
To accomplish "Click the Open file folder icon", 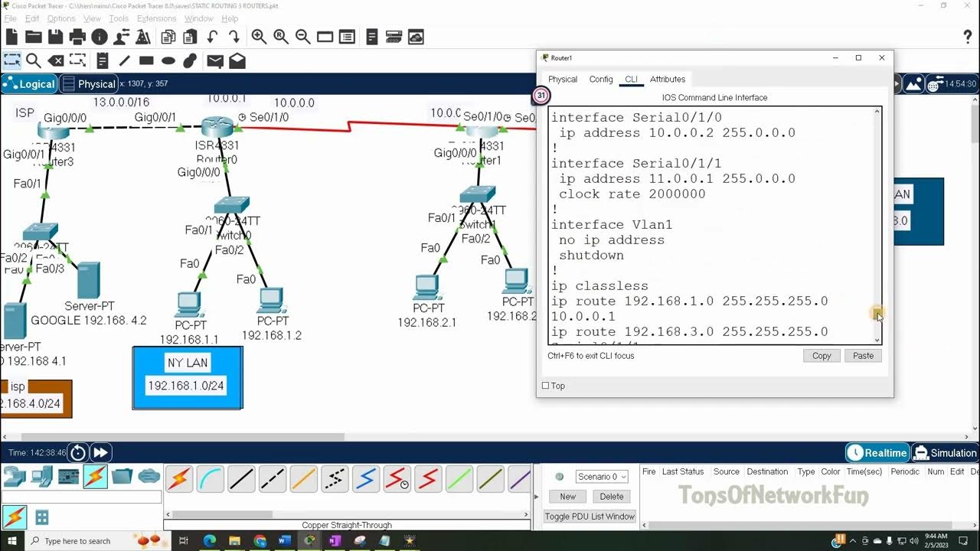I will point(33,37).
